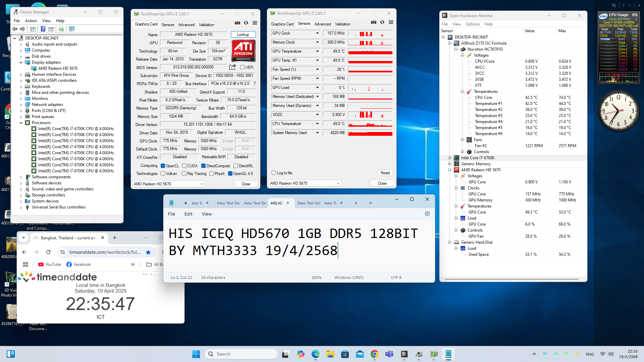The width and height of the screenshot is (644, 362).
Task: Click the Notepad zoom level 300% in status bar
Action: [317, 278]
